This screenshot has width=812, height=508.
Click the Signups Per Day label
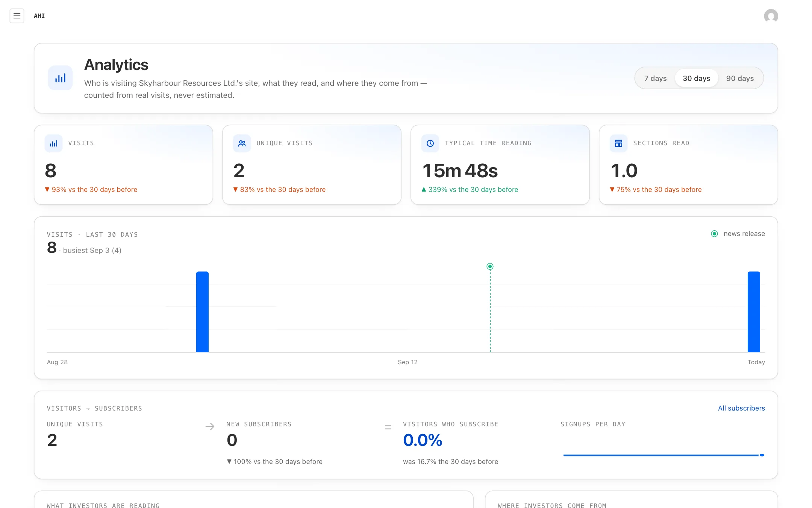(593, 424)
